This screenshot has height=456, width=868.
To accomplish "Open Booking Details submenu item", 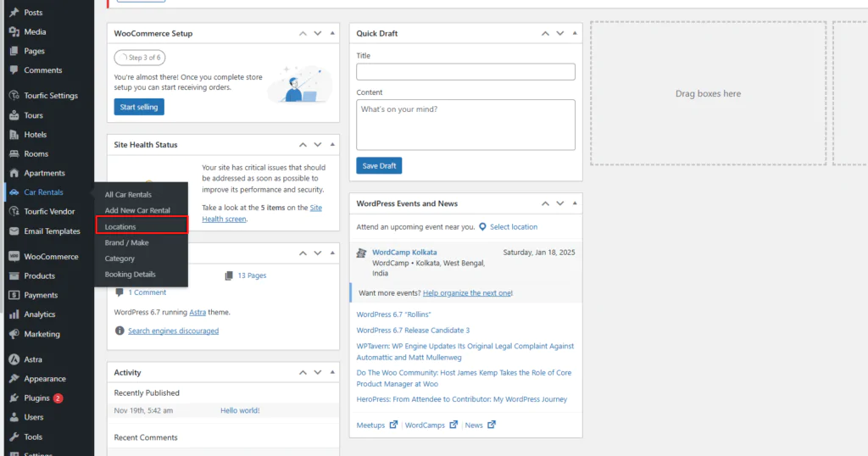I will point(130,275).
